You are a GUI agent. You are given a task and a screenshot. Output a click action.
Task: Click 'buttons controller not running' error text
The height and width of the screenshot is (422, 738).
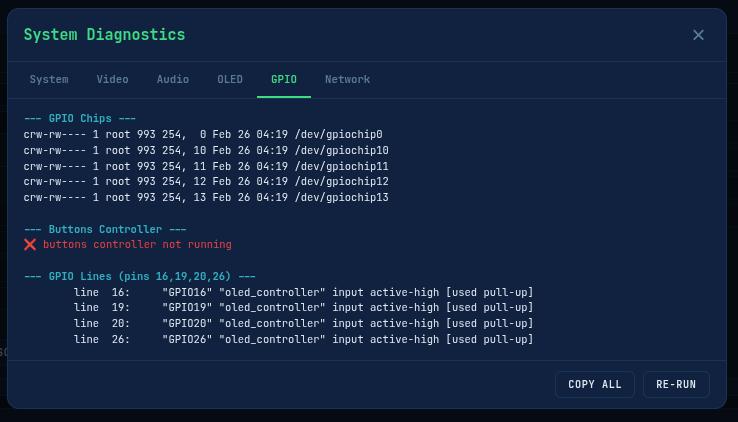click(x=137, y=245)
